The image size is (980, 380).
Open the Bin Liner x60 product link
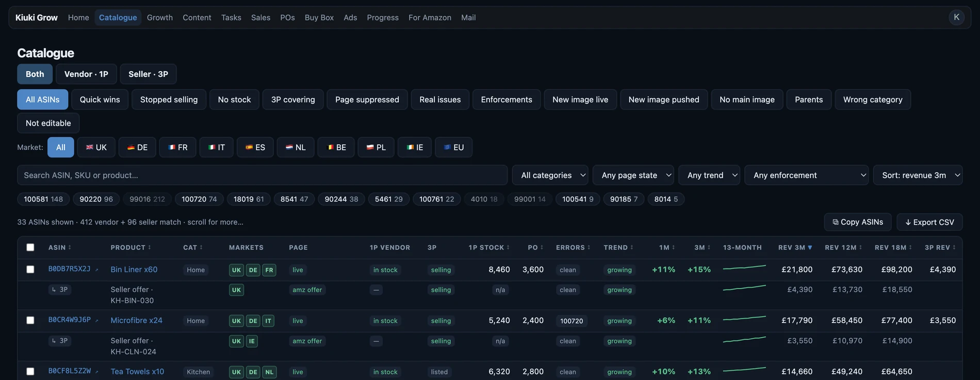click(134, 270)
